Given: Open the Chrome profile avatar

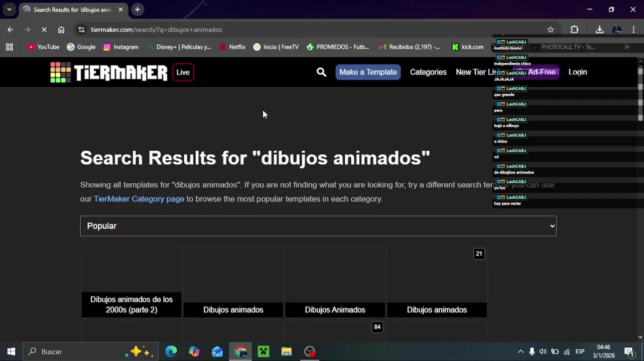Looking at the screenshot, I should (x=617, y=30).
